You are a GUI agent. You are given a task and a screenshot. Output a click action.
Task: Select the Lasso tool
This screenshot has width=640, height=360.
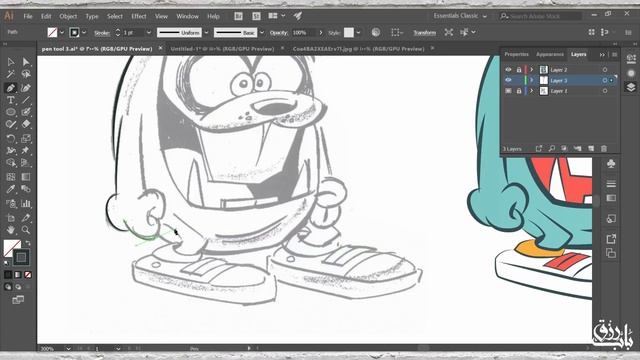pyautogui.click(x=26, y=74)
